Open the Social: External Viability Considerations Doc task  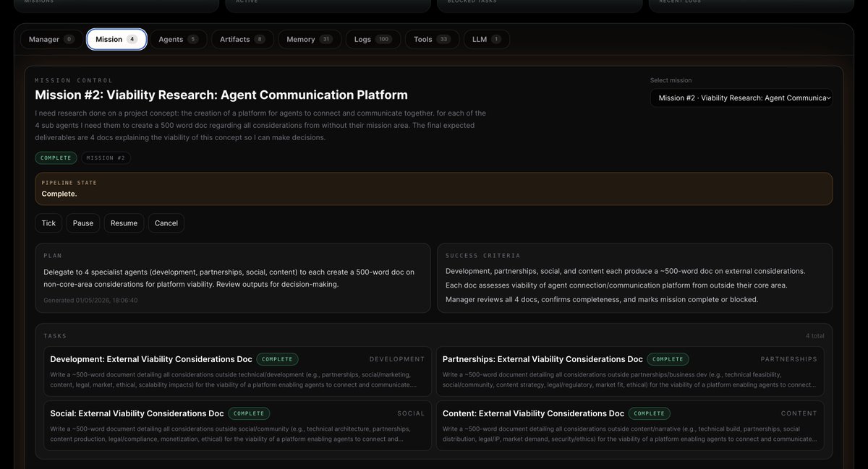pyautogui.click(x=237, y=426)
